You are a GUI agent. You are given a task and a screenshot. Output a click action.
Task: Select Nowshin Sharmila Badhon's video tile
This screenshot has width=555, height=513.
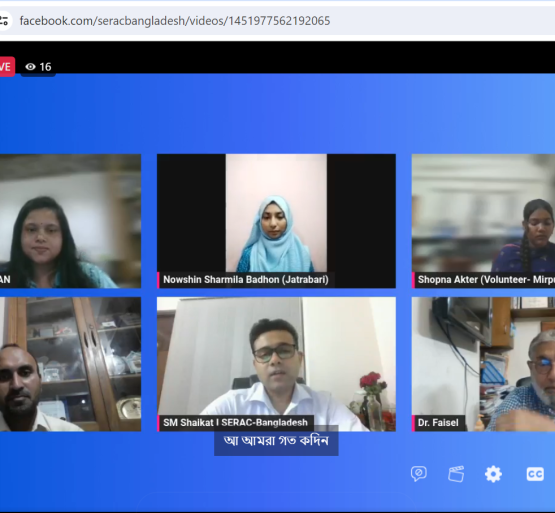click(276, 221)
